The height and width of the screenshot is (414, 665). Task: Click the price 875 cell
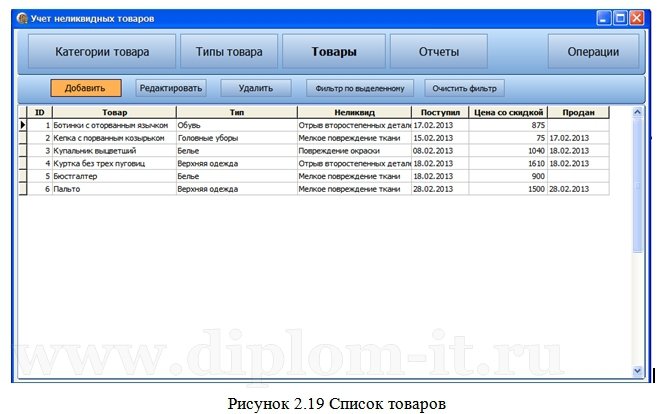pos(508,125)
